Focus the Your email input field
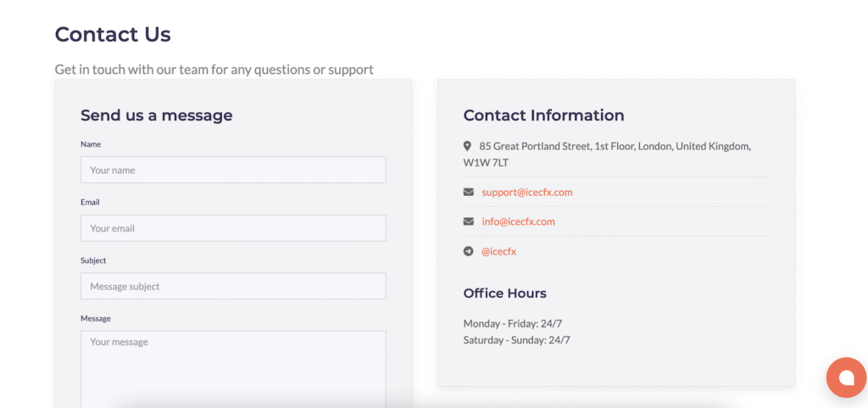The image size is (868, 408). pos(233,228)
